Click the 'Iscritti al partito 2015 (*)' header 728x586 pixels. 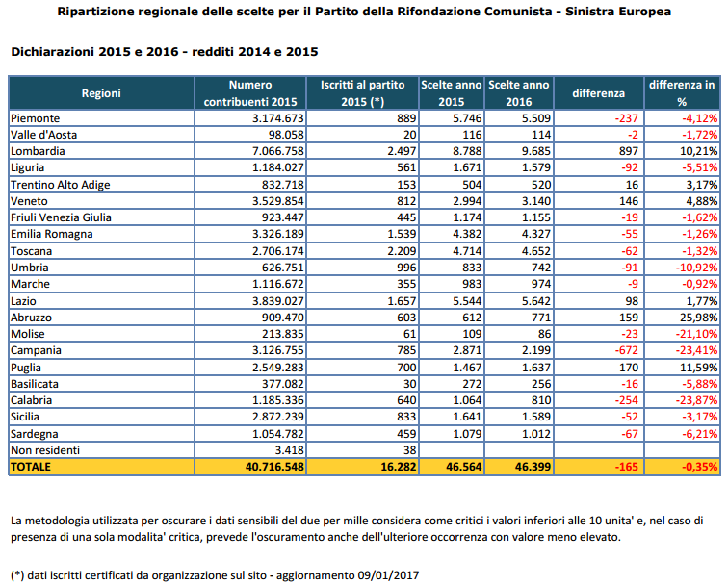click(x=362, y=93)
